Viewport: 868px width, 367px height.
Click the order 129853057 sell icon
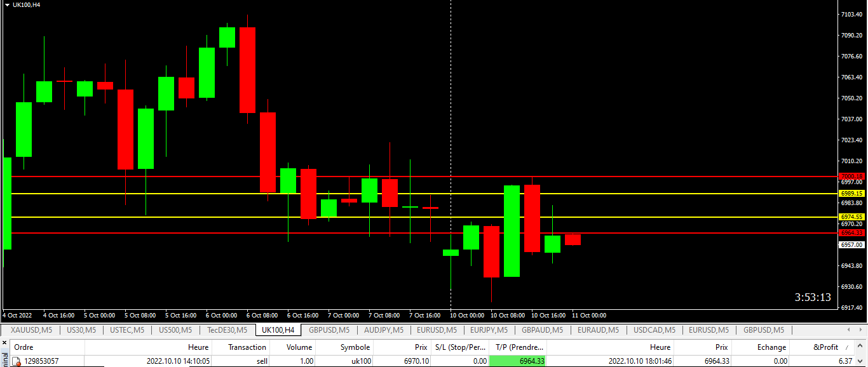(x=16, y=361)
